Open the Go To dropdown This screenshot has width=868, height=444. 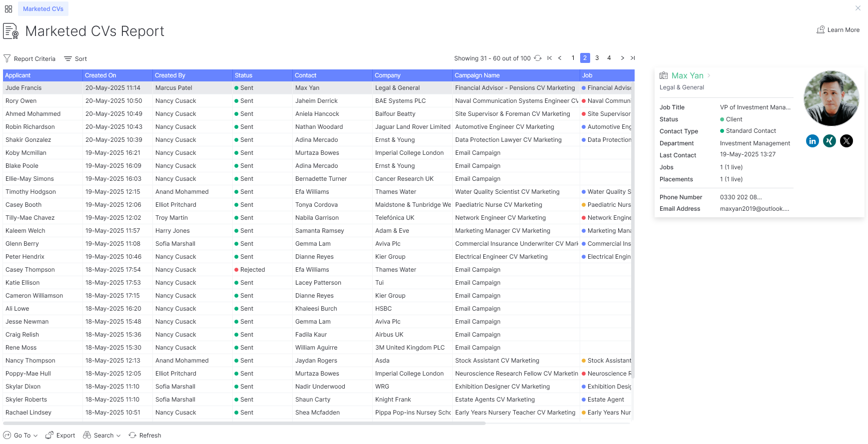tap(20, 436)
